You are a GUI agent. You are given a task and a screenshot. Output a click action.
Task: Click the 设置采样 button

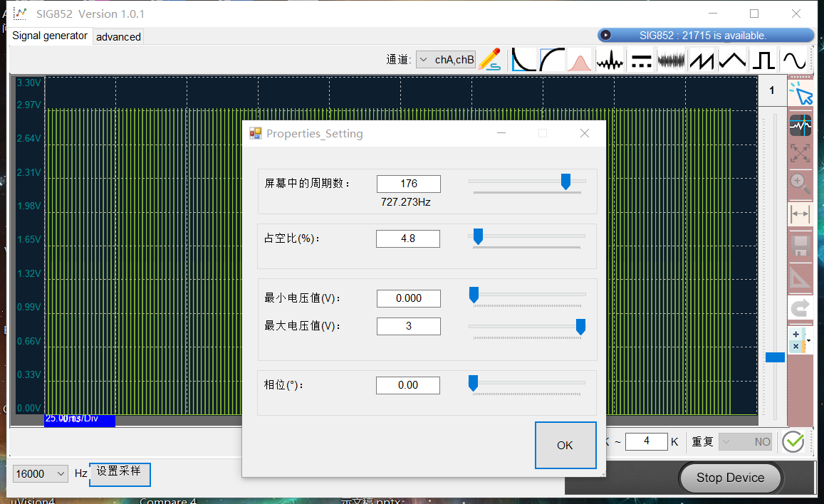pos(120,474)
